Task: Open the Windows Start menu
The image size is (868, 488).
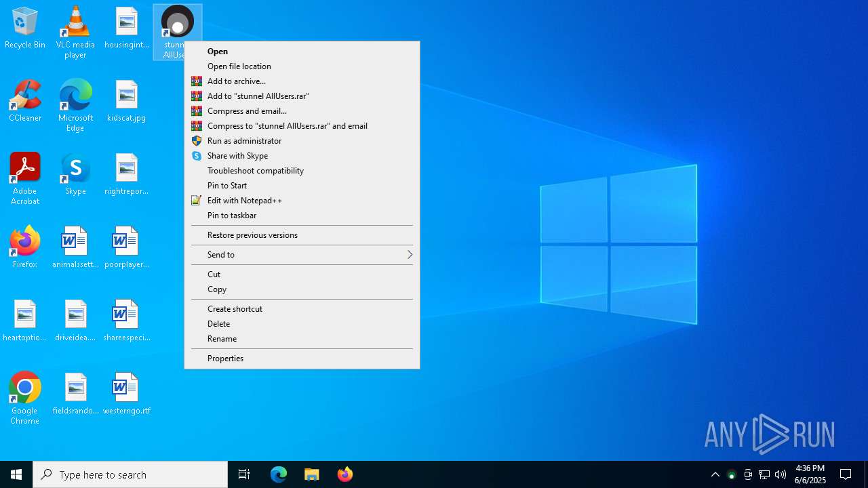Action: [16, 474]
